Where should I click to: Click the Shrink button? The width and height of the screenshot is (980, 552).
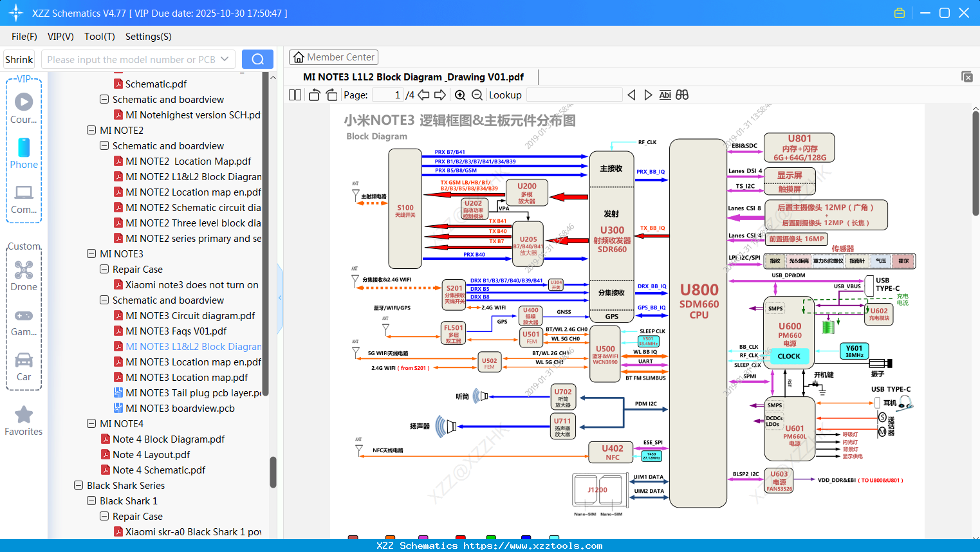tap(19, 59)
